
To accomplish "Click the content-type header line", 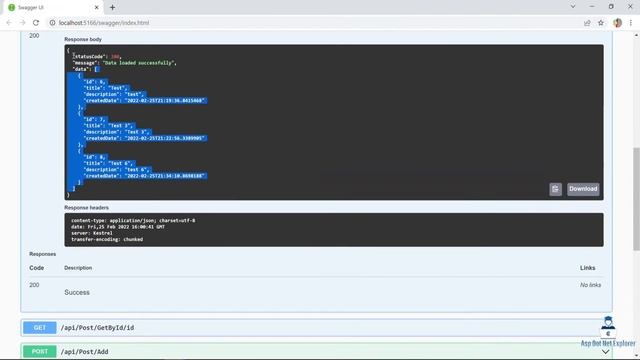I will pyautogui.click(x=133, y=220).
